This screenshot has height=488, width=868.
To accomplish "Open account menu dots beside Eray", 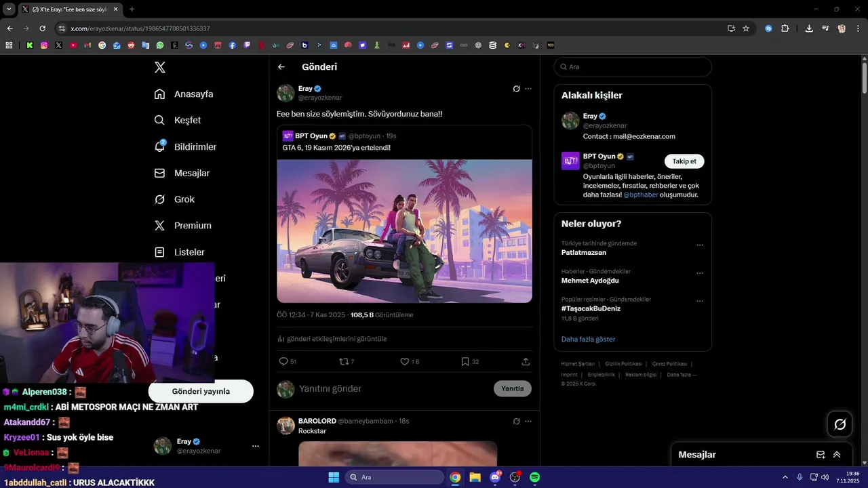I will pyautogui.click(x=256, y=446).
